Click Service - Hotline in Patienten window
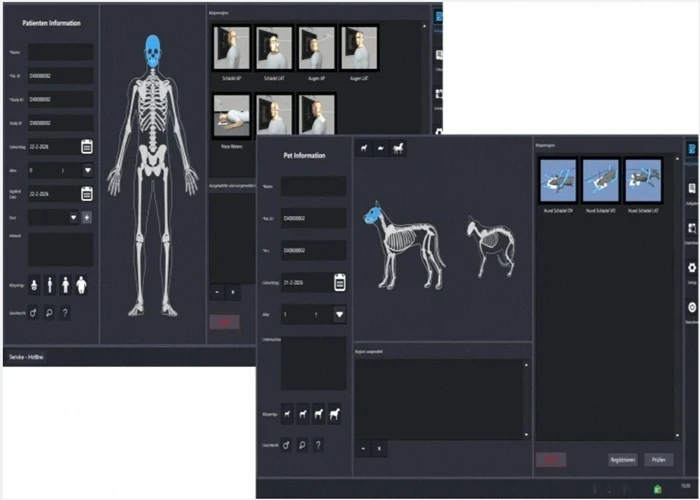 [x=26, y=357]
